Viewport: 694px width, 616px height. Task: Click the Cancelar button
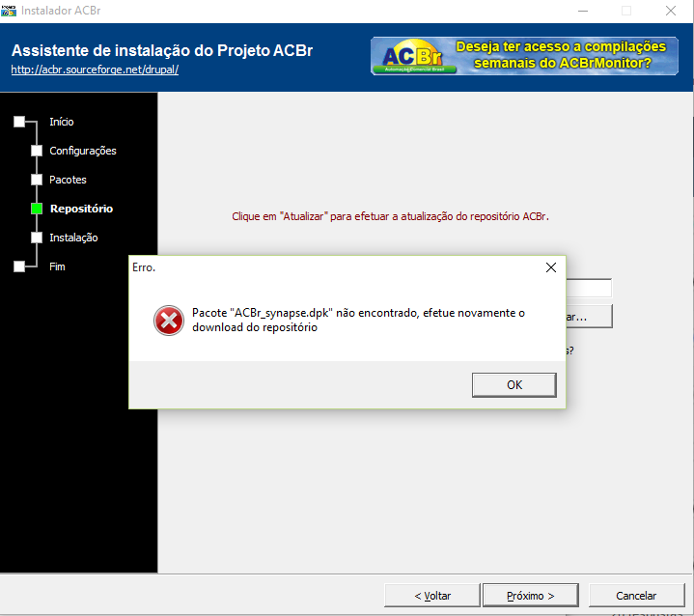tap(636, 596)
